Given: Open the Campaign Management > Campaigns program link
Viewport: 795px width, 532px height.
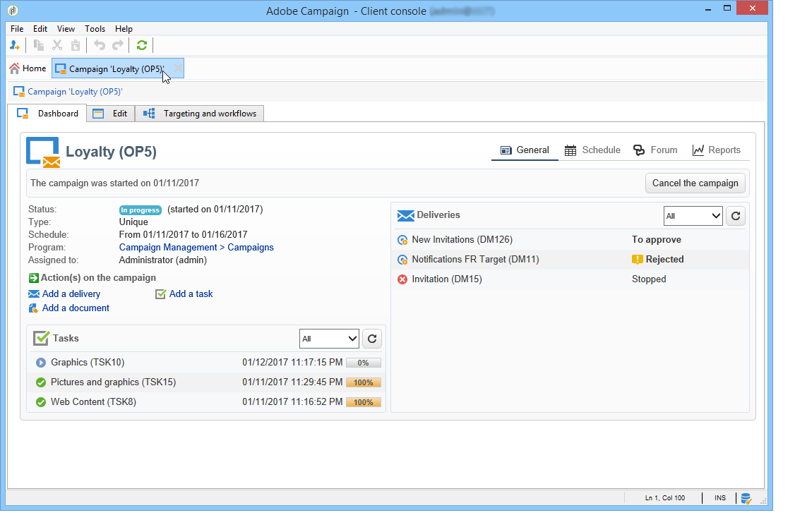Looking at the screenshot, I should coord(196,247).
